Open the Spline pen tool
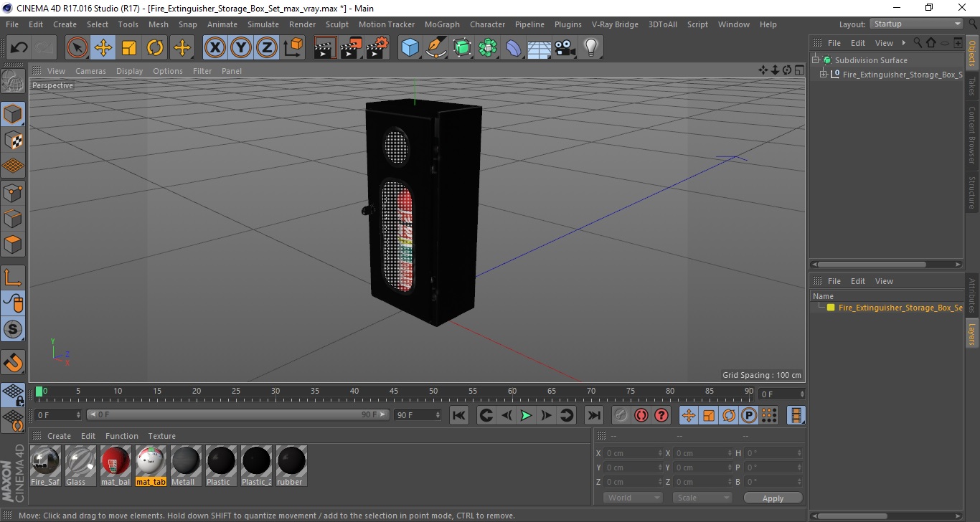Screen dimensions: 980x522 [x=436, y=48]
